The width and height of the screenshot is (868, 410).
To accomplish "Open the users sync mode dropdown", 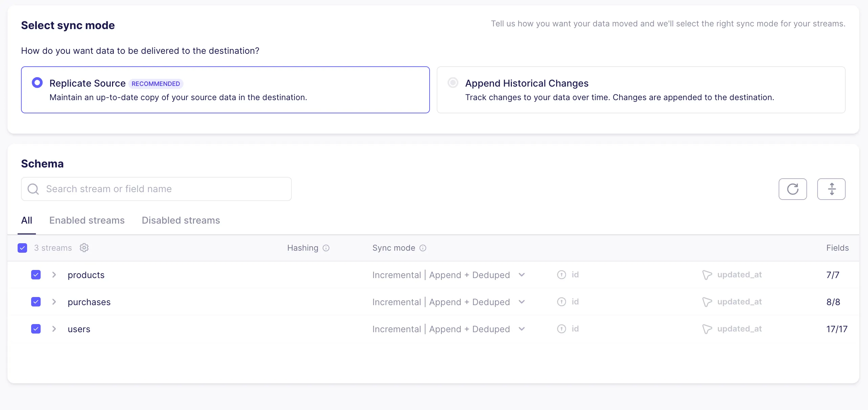I will click(522, 329).
